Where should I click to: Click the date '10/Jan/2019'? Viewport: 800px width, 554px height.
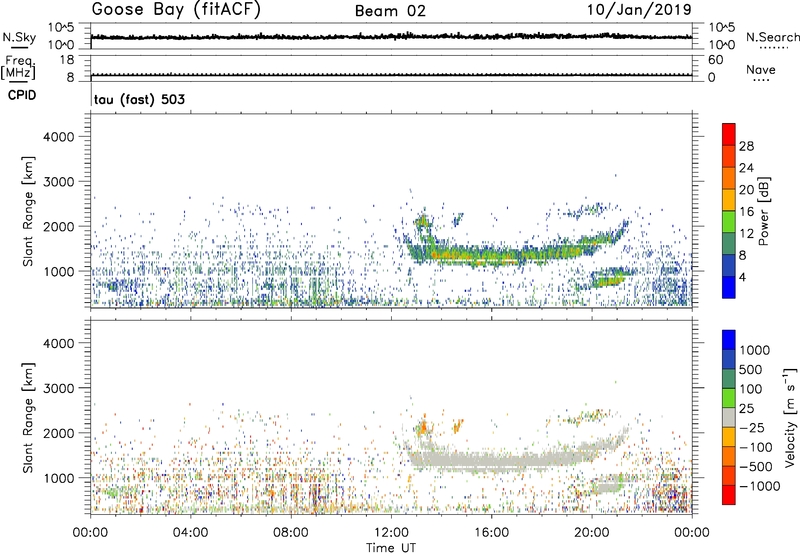pos(639,9)
